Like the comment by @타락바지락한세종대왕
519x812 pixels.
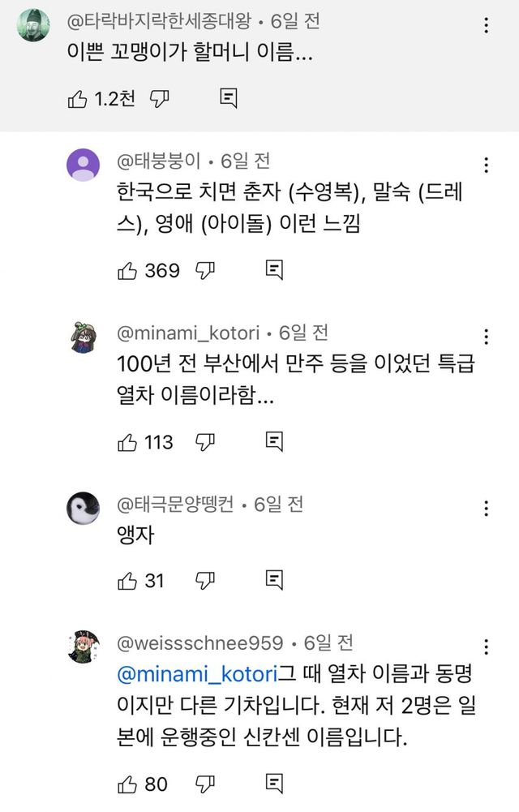tap(78, 99)
